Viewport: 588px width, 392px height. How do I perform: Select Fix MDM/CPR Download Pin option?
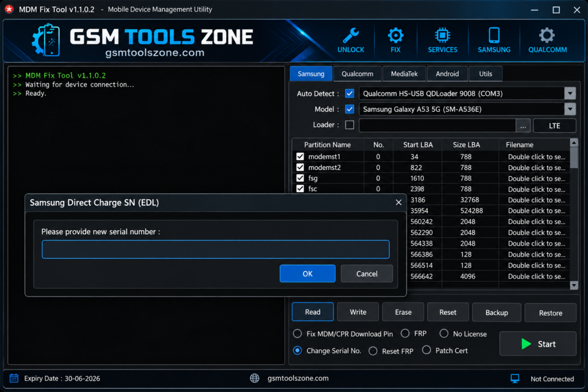297,333
